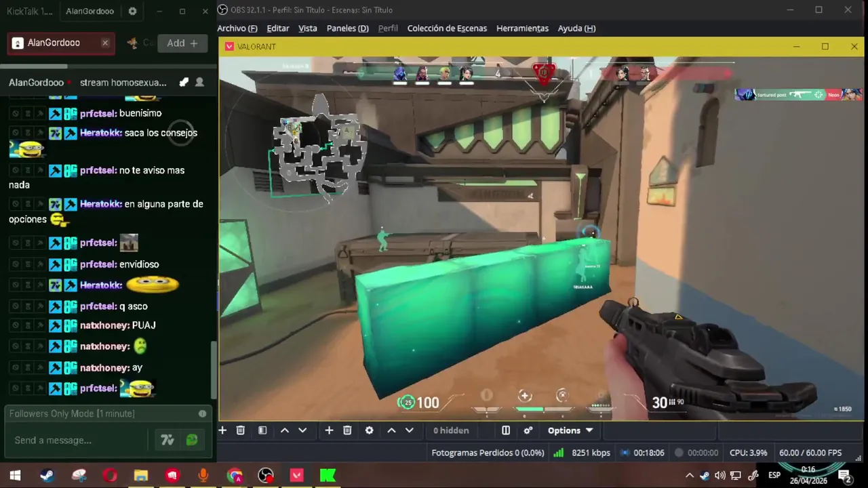The image size is (868, 488).
Task: Move scene down with first down arrow
Action: click(x=302, y=430)
